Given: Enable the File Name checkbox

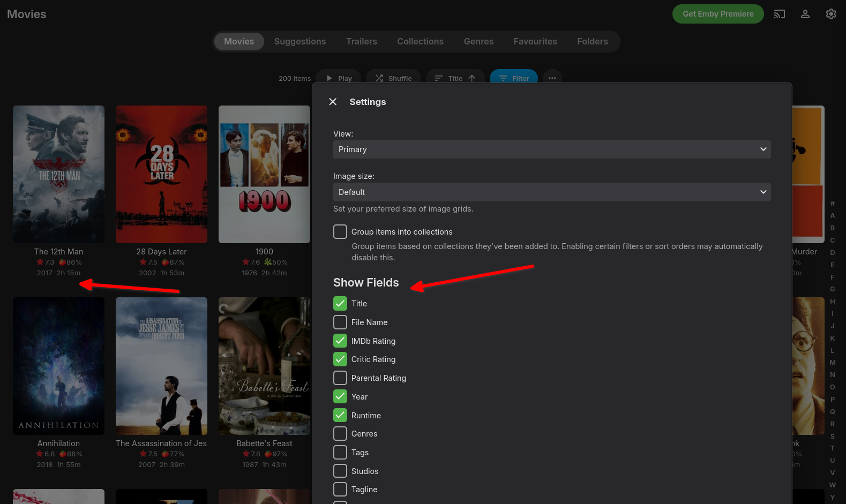Looking at the screenshot, I should coord(340,322).
